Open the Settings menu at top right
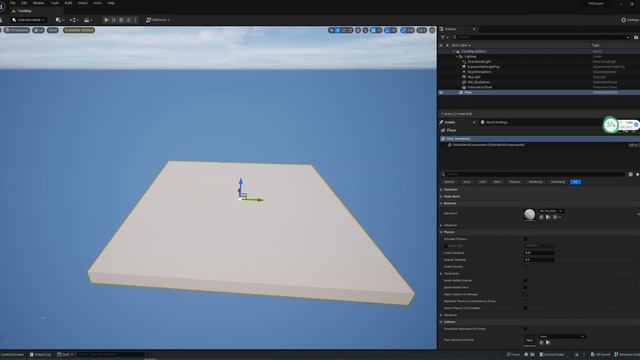The height and width of the screenshot is (360, 640). click(x=630, y=20)
